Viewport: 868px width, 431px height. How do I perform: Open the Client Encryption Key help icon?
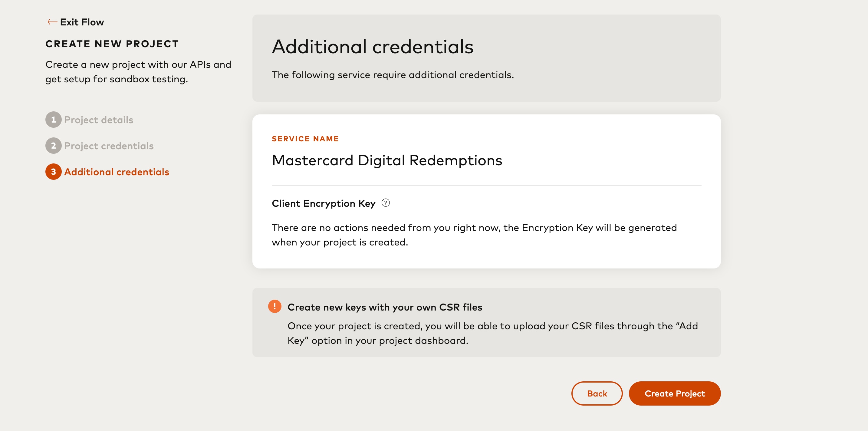386,203
